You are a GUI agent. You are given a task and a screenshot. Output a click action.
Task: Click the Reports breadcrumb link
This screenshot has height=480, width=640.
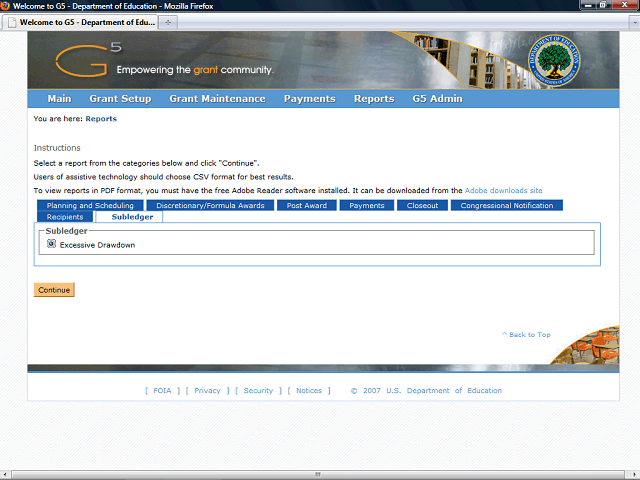(101, 119)
